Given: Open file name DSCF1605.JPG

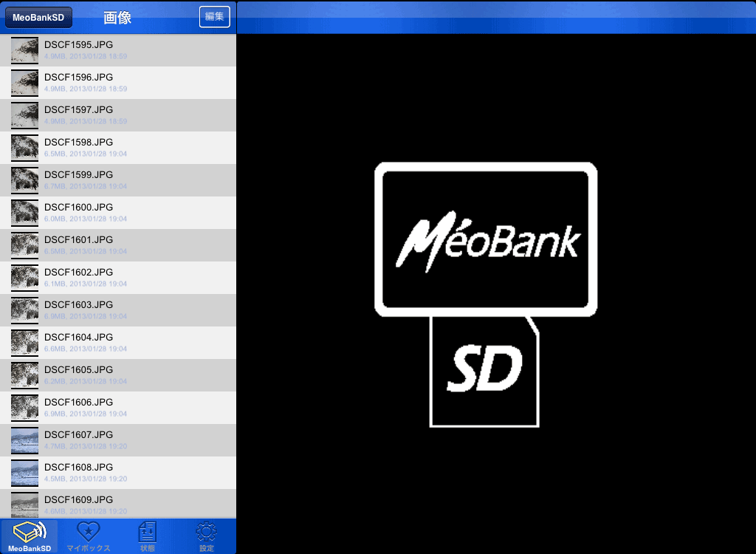Looking at the screenshot, I should coord(78,369).
